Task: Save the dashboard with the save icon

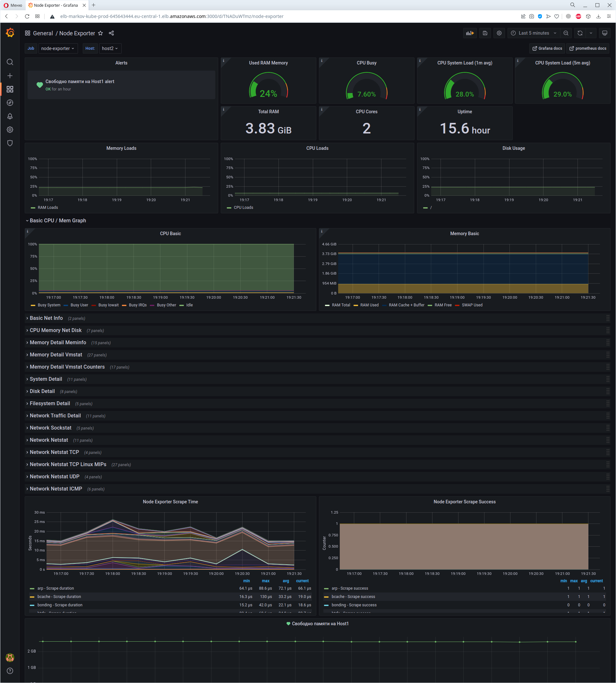Action: (x=485, y=33)
